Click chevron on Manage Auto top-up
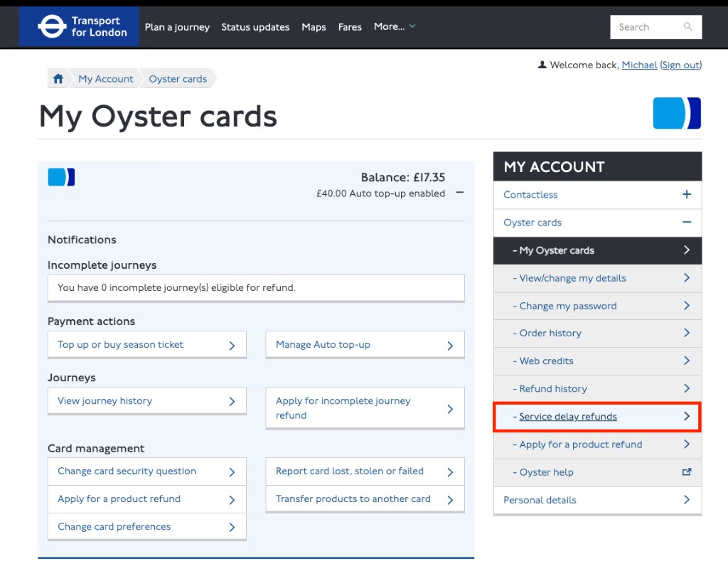 450,346
